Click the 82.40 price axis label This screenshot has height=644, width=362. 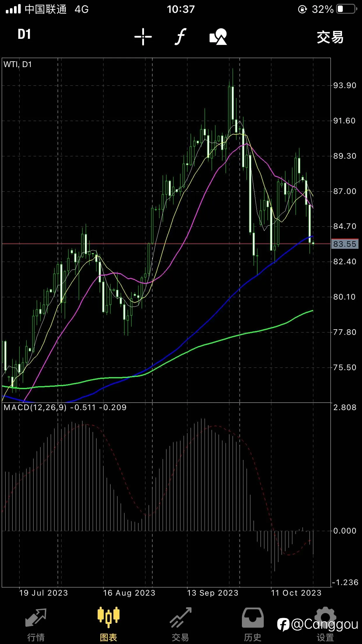[345, 262]
